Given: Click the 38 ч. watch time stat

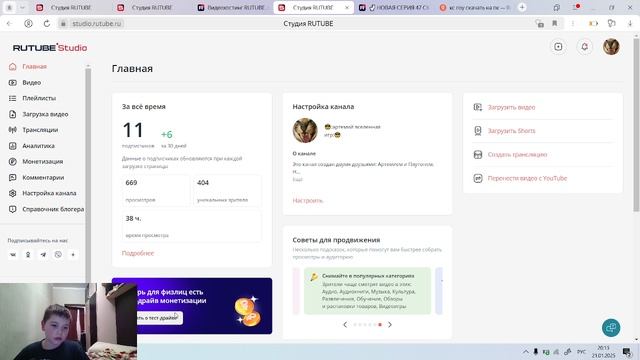Looking at the screenshot, I should 192,226.
